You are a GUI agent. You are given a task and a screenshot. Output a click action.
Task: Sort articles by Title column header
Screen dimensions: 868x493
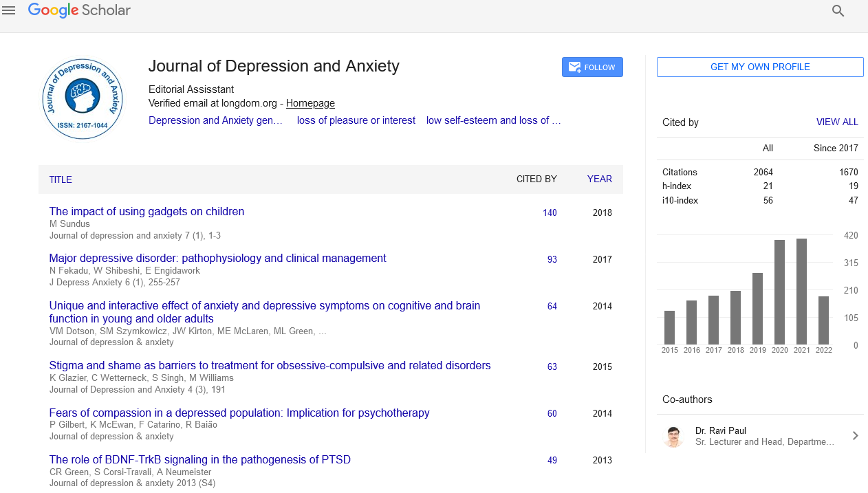pyautogui.click(x=61, y=179)
